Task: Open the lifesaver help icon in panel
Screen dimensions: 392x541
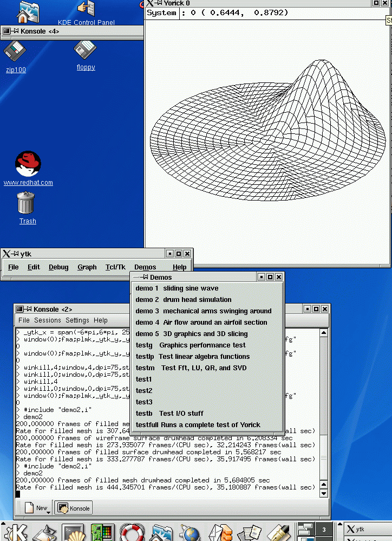Action: [132, 532]
